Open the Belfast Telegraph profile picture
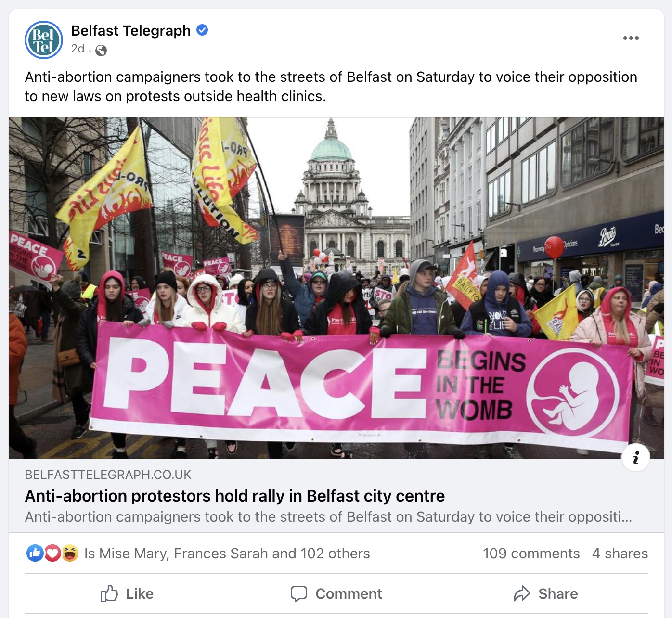This screenshot has width=672, height=618. pos(44,40)
